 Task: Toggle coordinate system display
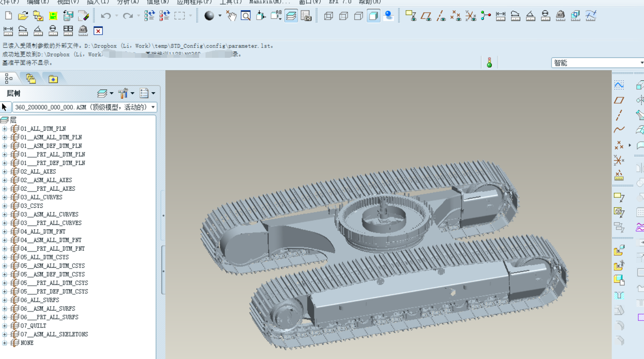[x=470, y=16]
